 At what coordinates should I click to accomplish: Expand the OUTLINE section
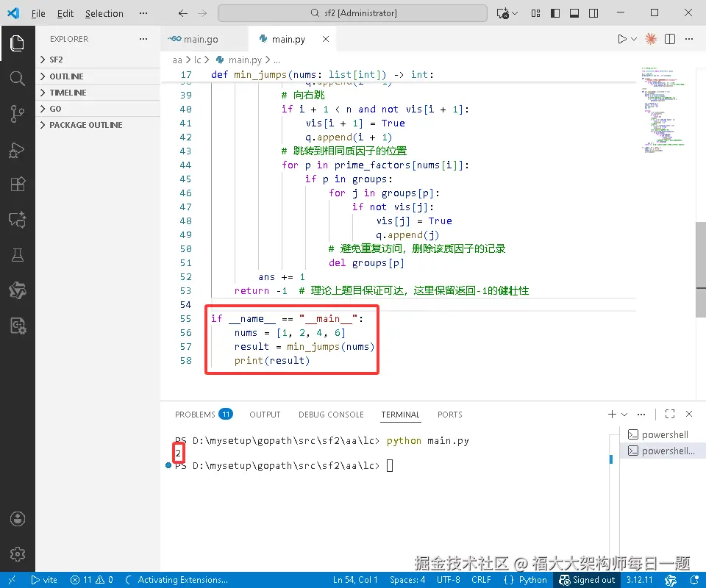point(98,76)
